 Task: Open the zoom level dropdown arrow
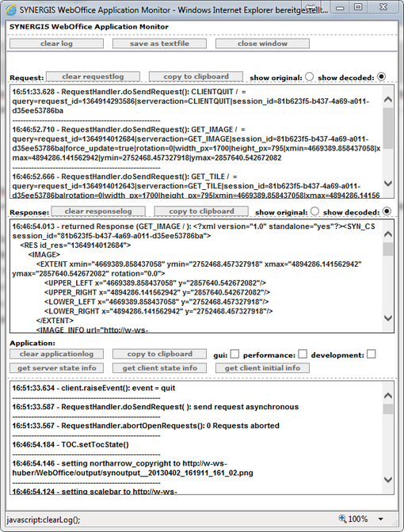[x=380, y=519]
